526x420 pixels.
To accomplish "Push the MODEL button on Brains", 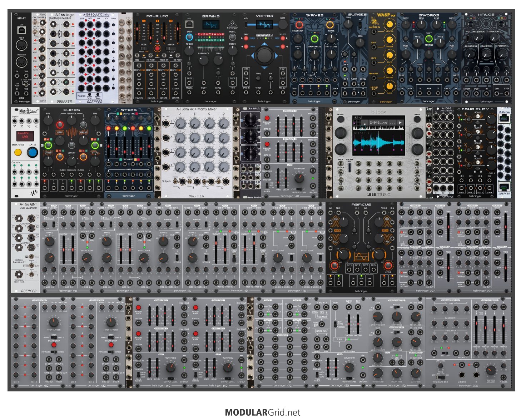I will [x=232, y=37].
